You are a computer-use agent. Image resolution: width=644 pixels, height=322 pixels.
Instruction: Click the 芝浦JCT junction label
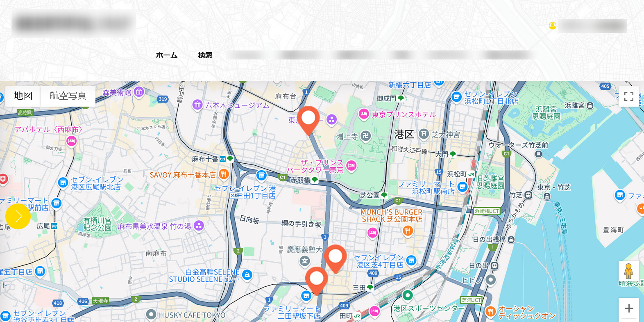point(472,300)
